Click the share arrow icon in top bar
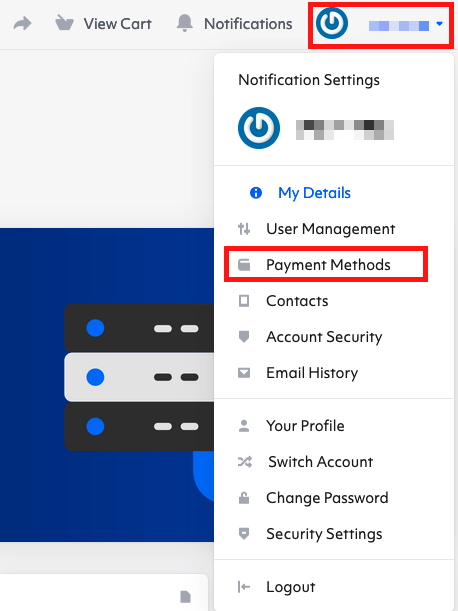Image resolution: width=458 pixels, height=611 pixels. (23, 23)
